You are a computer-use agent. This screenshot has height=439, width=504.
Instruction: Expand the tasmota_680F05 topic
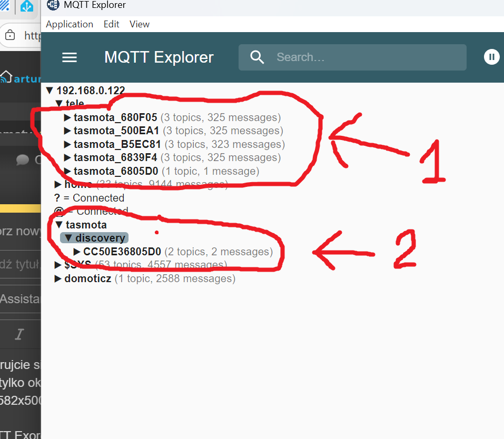pos(67,117)
